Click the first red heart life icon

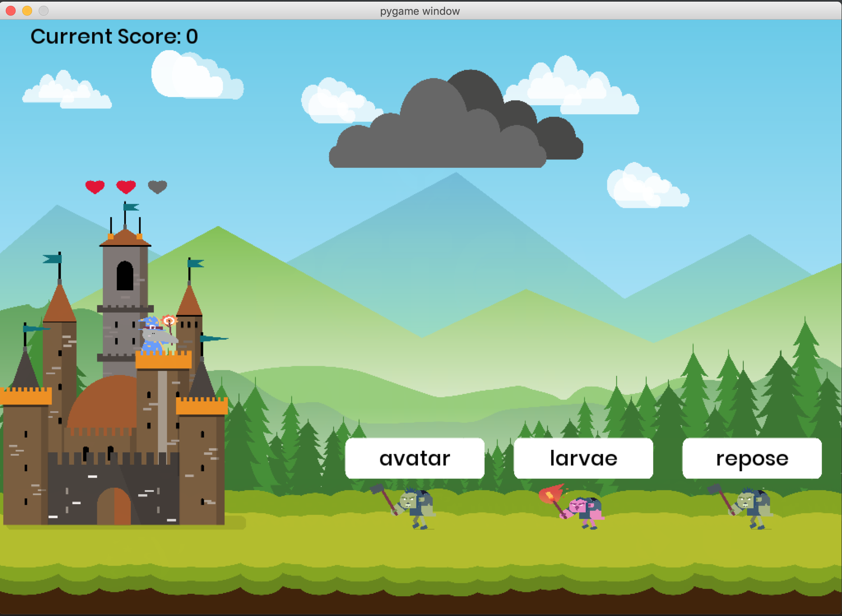pos(95,187)
